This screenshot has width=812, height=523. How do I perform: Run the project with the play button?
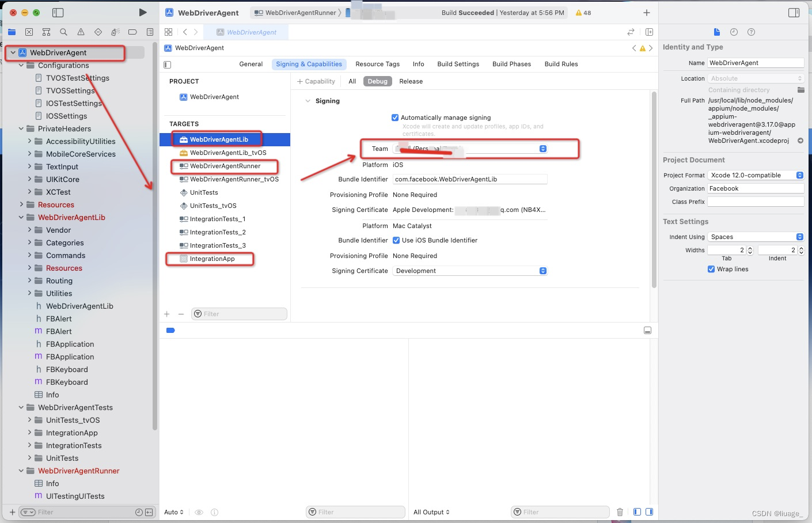tap(143, 12)
